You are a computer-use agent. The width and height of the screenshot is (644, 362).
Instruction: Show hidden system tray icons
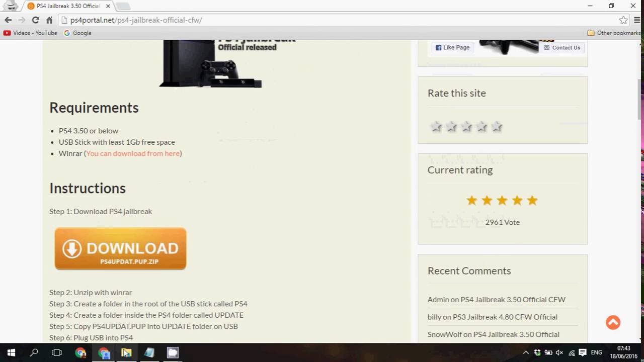pos(526,352)
